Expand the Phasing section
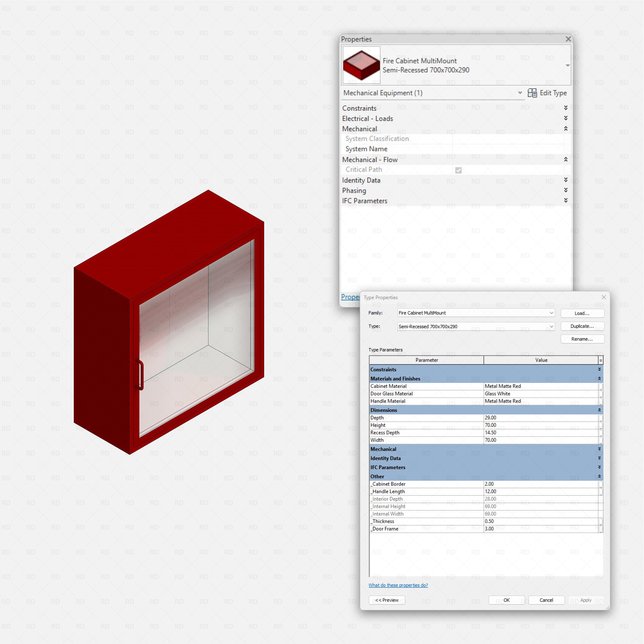Screen dimensions: 644x644 pos(566,190)
